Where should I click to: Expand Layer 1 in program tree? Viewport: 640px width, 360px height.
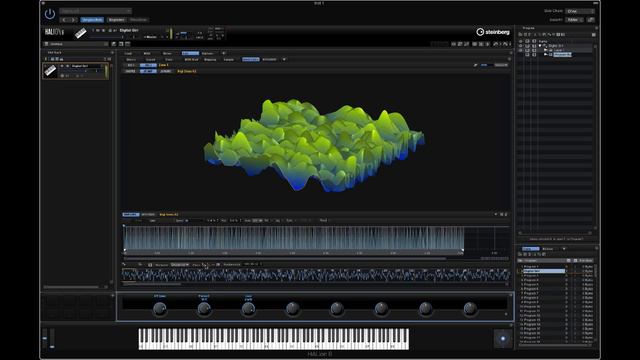point(545,50)
